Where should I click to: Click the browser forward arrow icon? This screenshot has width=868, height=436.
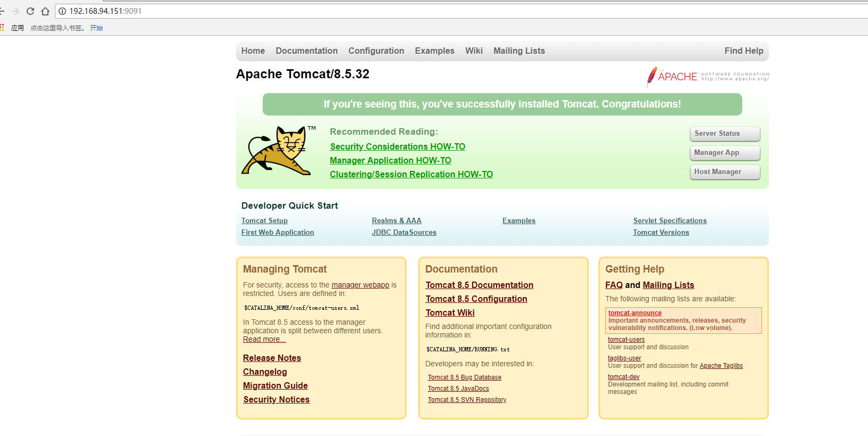click(15, 11)
